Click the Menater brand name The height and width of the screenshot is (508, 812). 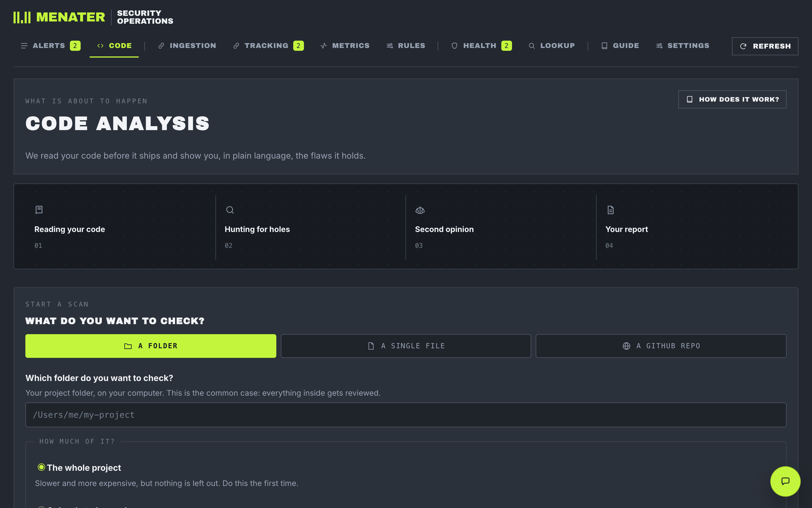70,17
